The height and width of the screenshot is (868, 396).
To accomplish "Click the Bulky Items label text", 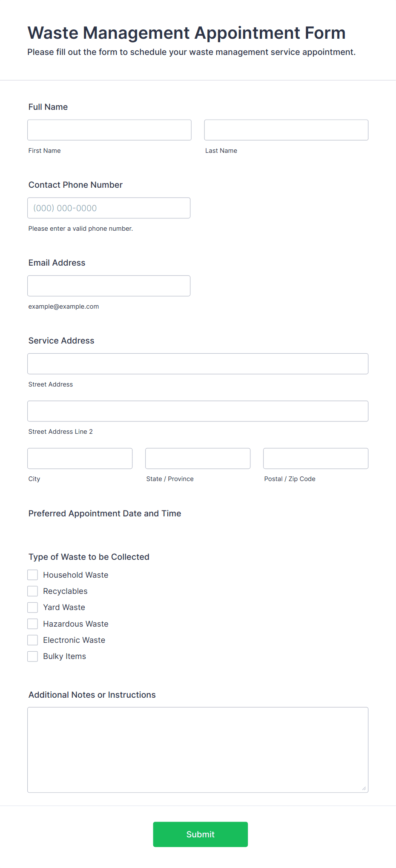I will 64,656.
